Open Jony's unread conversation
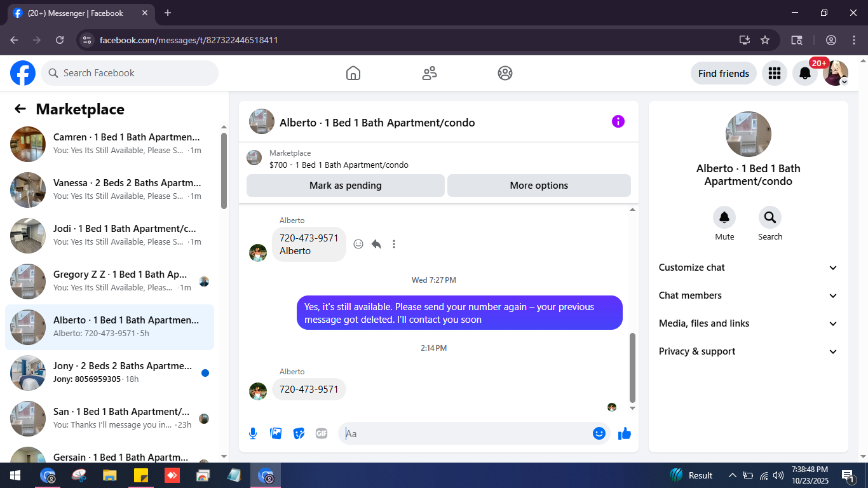 pyautogui.click(x=109, y=372)
